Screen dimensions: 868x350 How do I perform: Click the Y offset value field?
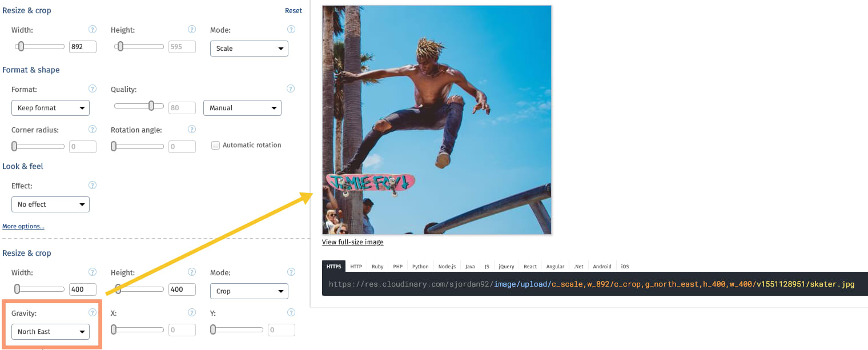coord(282,331)
